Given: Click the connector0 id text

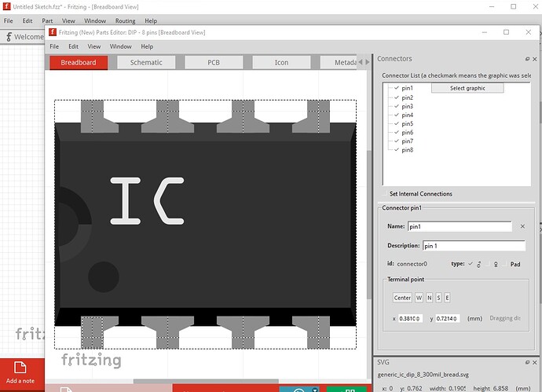Looking at the screenshot, I should 412,264.
